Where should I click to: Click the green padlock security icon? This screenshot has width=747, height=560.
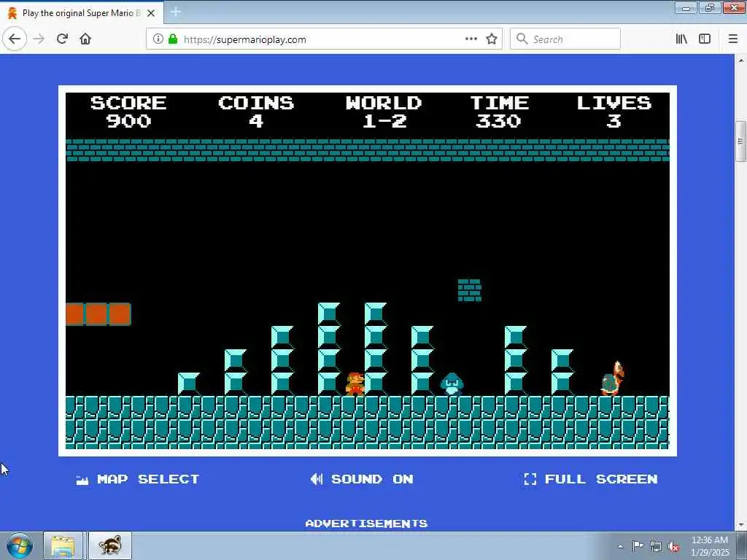173,39
